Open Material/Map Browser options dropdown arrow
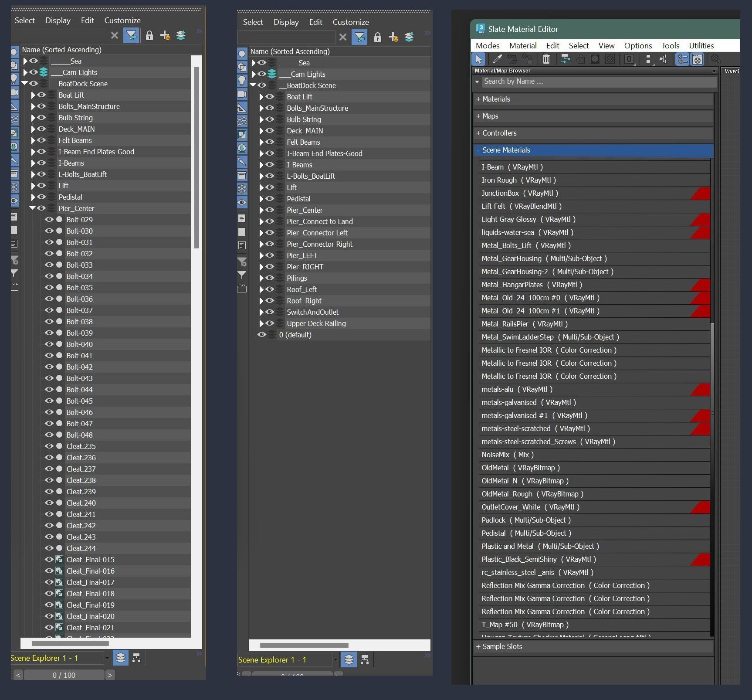 click(x=477, y=82)
